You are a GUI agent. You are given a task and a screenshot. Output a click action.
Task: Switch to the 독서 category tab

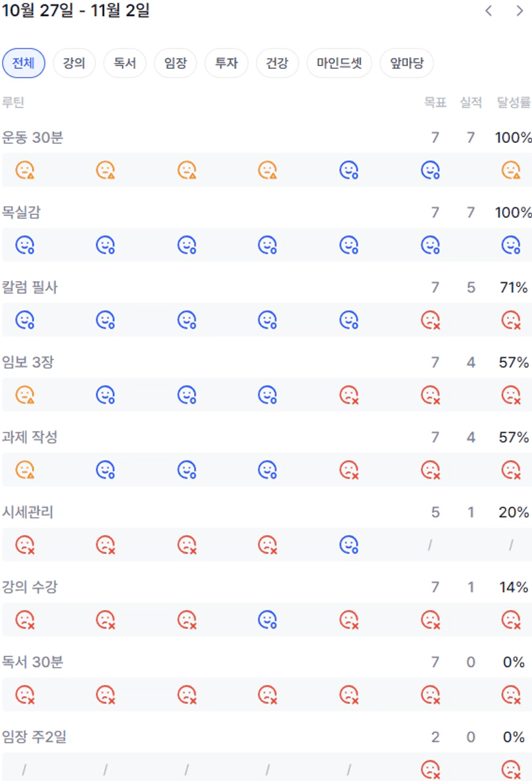[125, 63]
